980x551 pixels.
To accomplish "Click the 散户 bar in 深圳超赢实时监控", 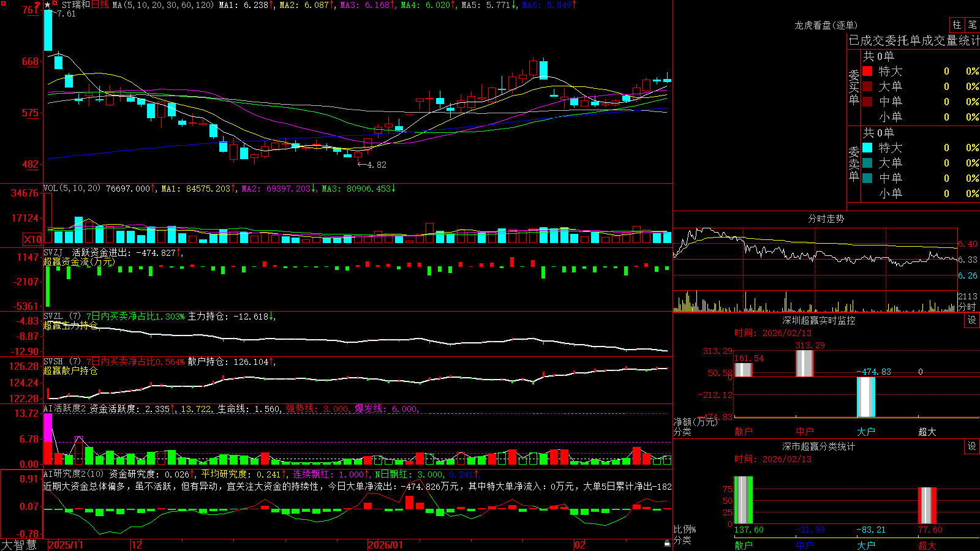I will 743,370.
